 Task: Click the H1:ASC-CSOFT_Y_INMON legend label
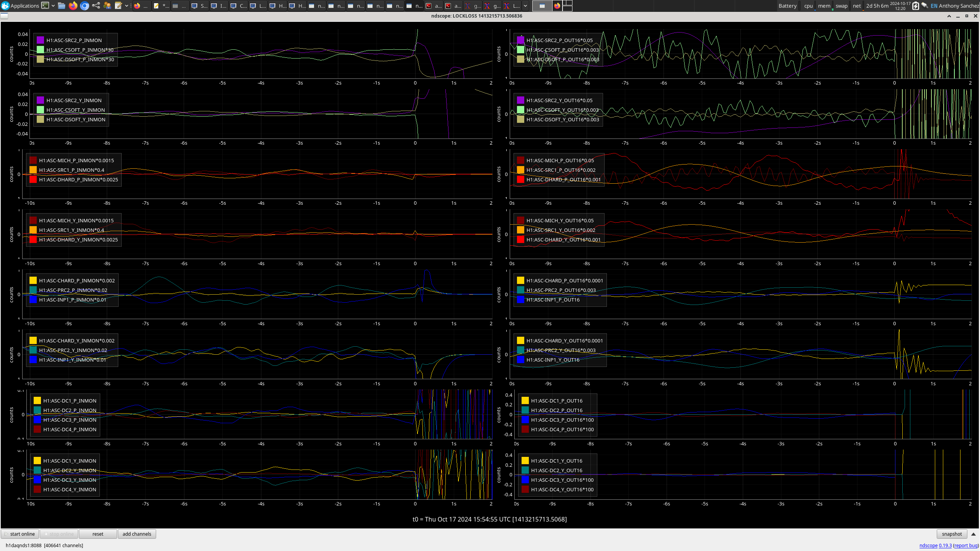pyautogui.click(x=76, y=110)
